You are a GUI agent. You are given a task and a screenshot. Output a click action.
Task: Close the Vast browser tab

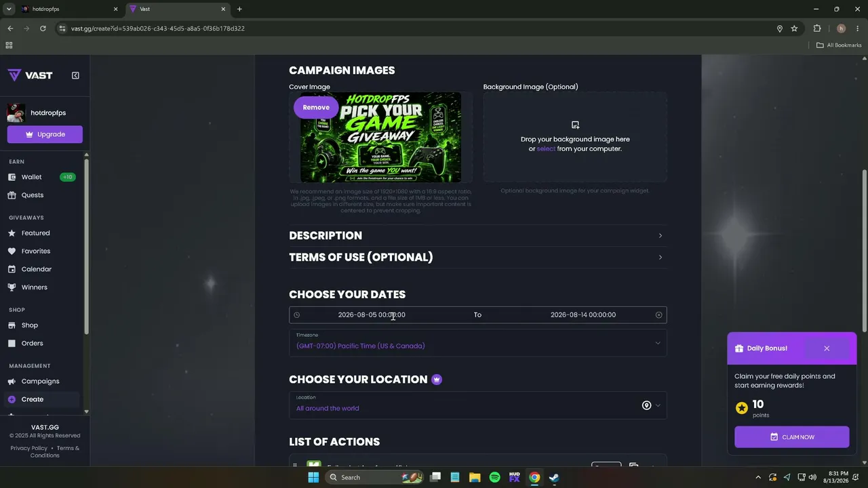point(223,9)
